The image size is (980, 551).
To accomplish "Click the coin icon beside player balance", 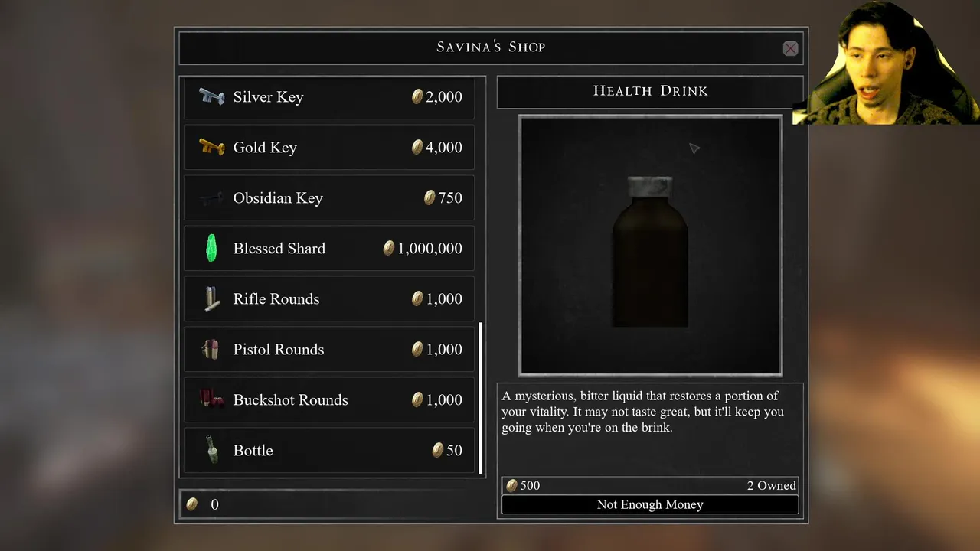I will pyautogui.click(x=192, y=504).
